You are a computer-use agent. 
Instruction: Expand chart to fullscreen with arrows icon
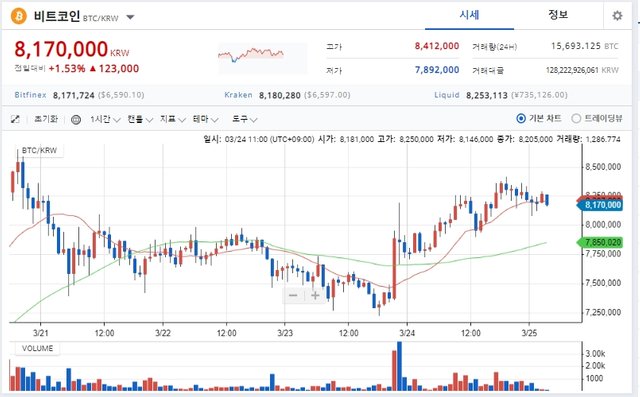tap(15, 119)
